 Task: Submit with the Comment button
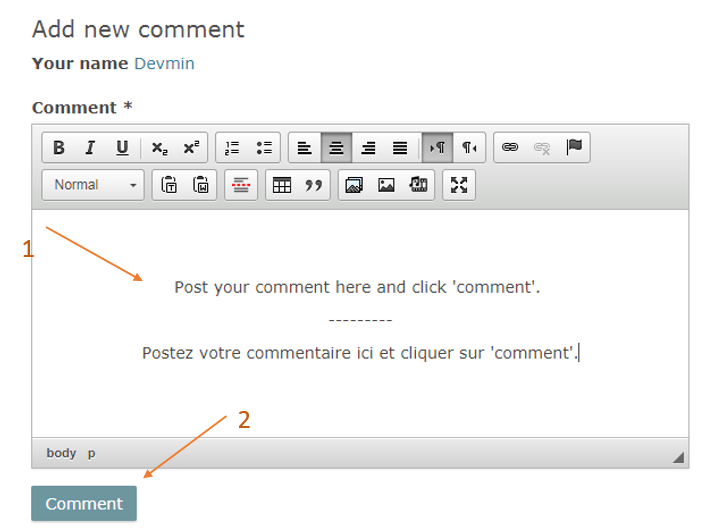pos(84,504)
